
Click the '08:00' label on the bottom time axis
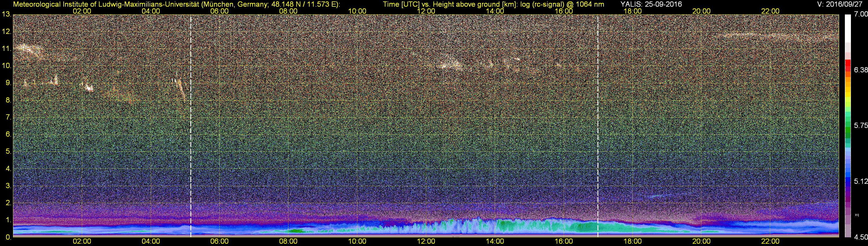click(288, 242)
